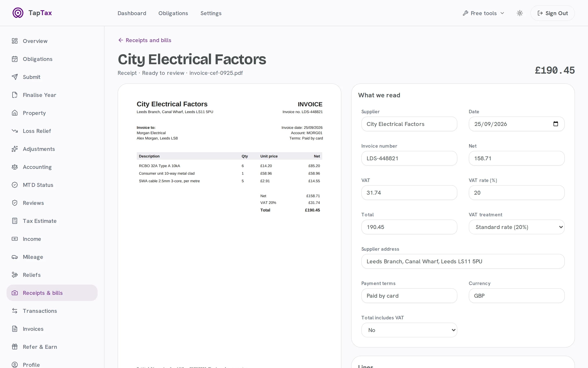
Task: Click the MTD Status check-circle icon
Action: [x=15, y=185]
